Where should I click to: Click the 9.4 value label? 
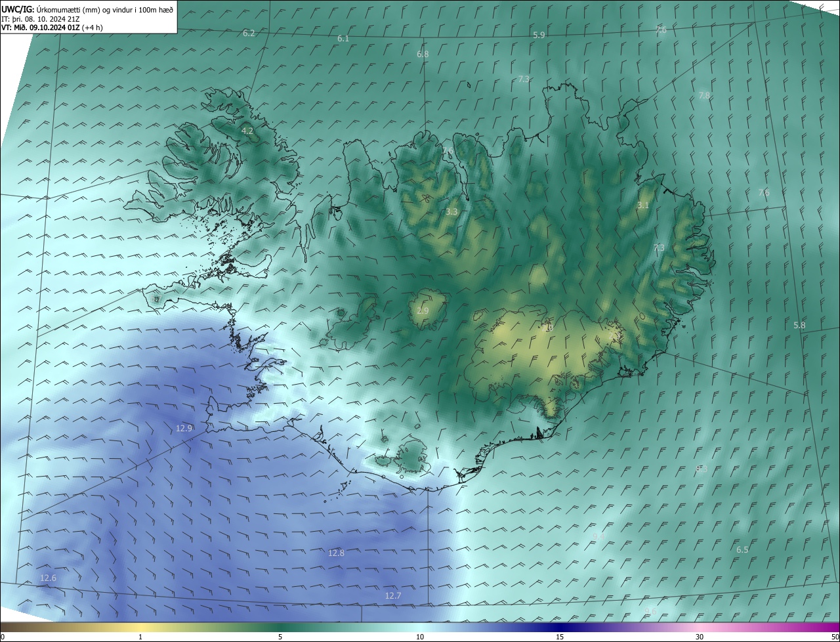click(598, 536)
